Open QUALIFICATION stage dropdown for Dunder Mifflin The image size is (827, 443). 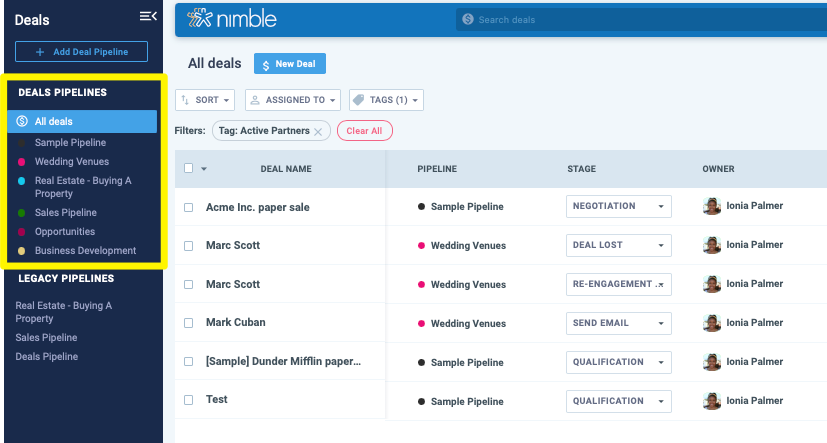619,362
